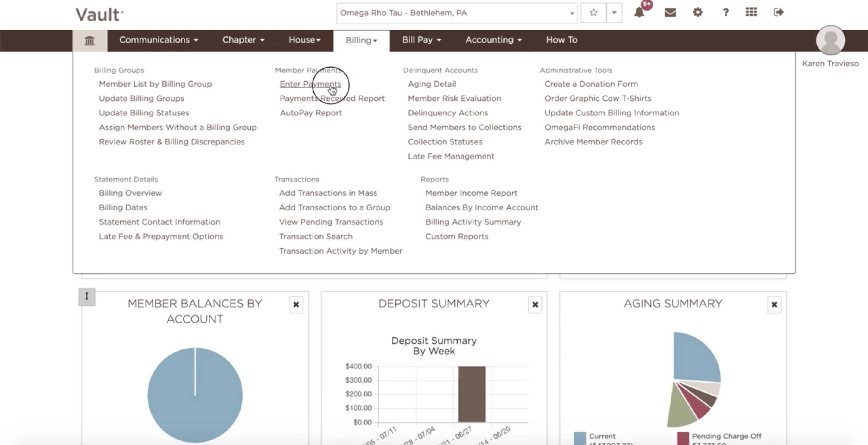The width and height of the screenshot is (868, 445).
Task: Open Late Fee Management link
Action: [x=451, y=156]
